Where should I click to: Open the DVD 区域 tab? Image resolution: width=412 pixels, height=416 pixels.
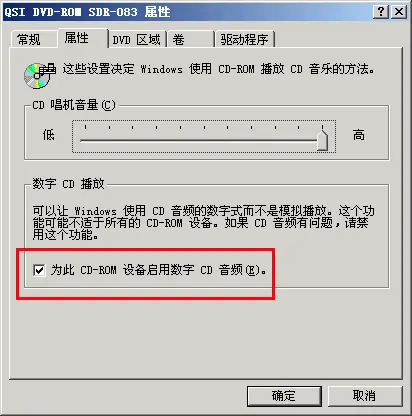click(x=137, y=40)
